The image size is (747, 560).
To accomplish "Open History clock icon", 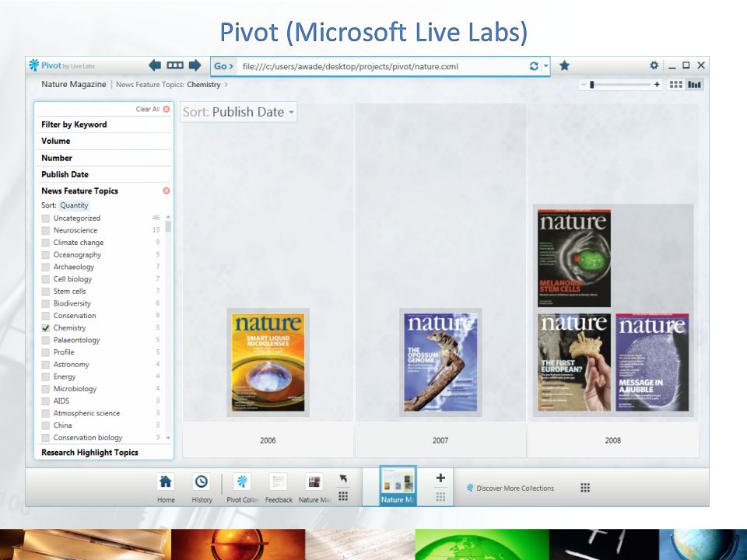I will tap(202, 482).
